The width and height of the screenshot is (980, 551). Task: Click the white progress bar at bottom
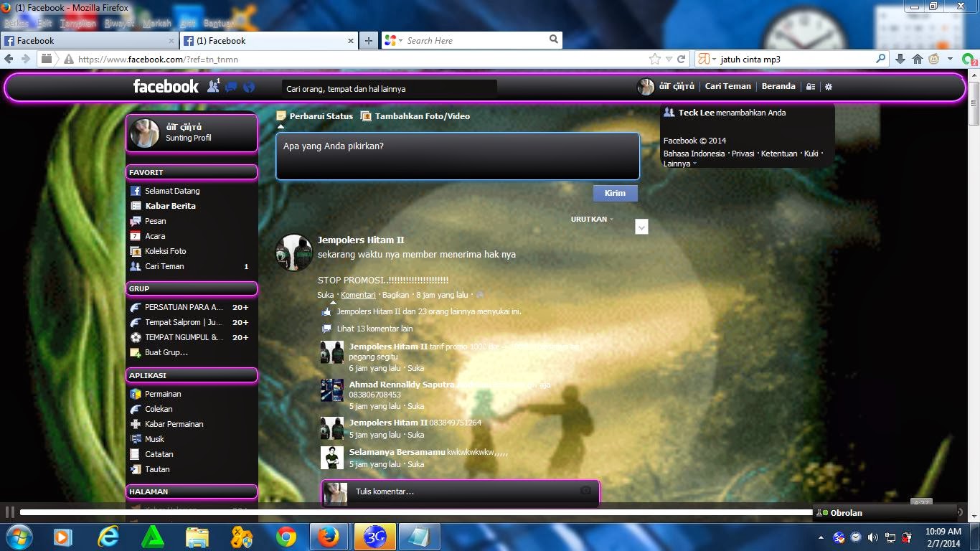(416, 512)
